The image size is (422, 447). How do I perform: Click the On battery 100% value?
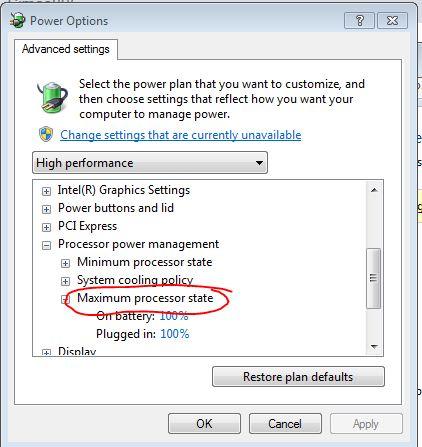pos(174,316)
